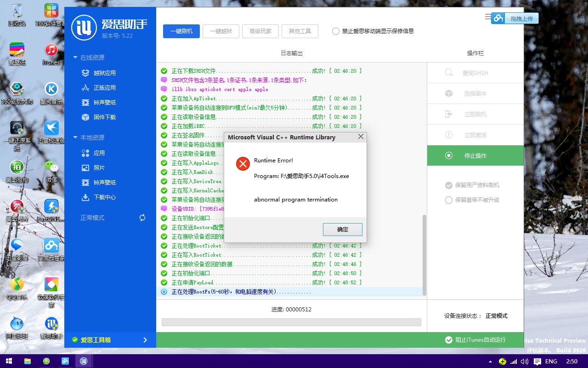The height and width of the screenshot is (368, 588).
Task: Click the 爱思助手 taskbar icon
Action: (x=84, y=361)
